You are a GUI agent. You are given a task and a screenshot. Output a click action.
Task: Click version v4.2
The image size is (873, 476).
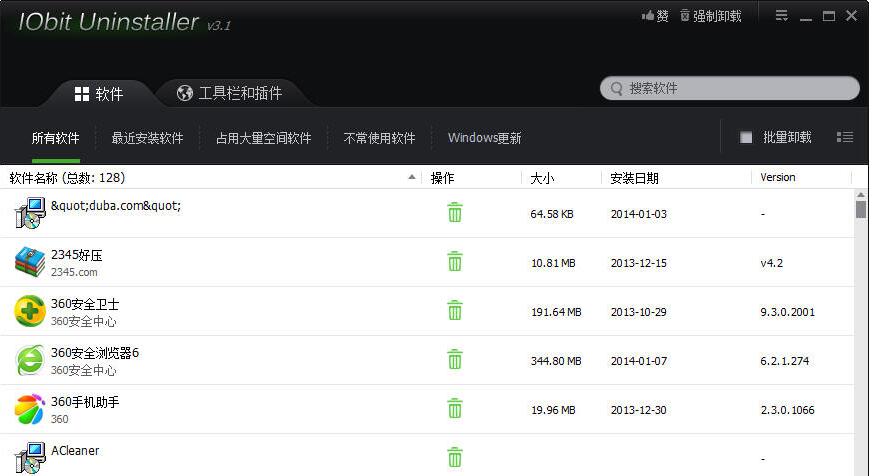772,263
